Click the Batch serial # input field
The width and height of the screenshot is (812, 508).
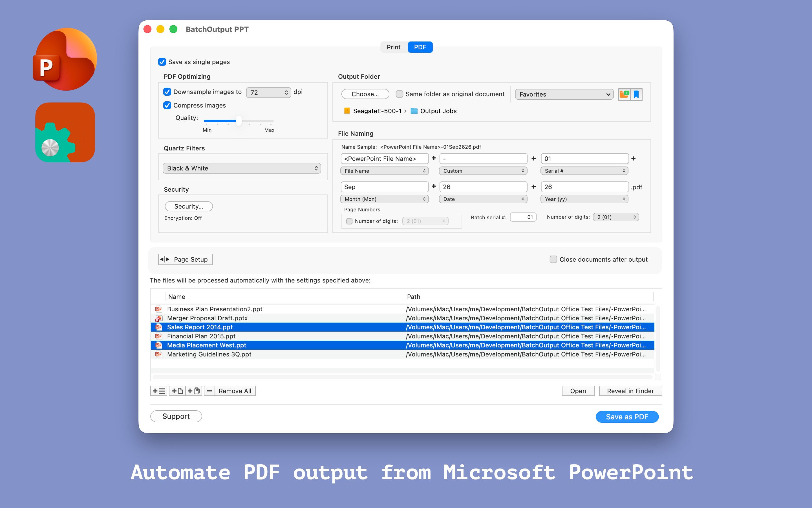coord(523,217)
